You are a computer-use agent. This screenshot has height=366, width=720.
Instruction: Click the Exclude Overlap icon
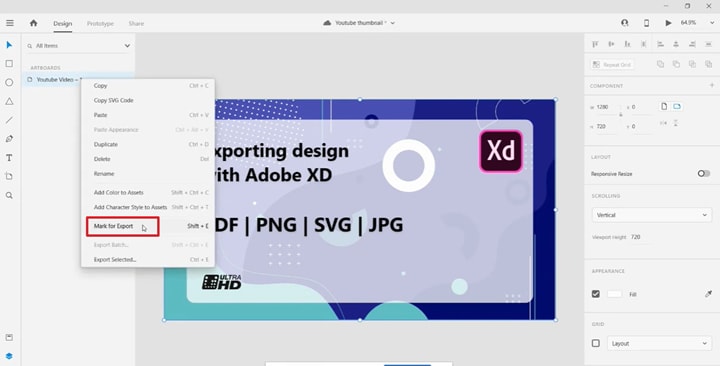pyautogui.click(x=708, y=64)
